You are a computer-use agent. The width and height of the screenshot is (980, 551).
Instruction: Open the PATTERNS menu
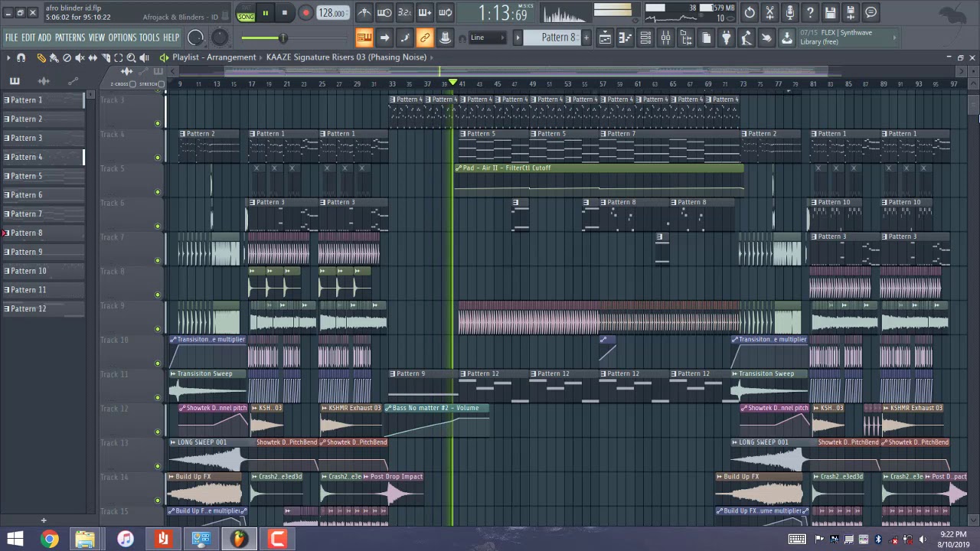tap(70, 37)
